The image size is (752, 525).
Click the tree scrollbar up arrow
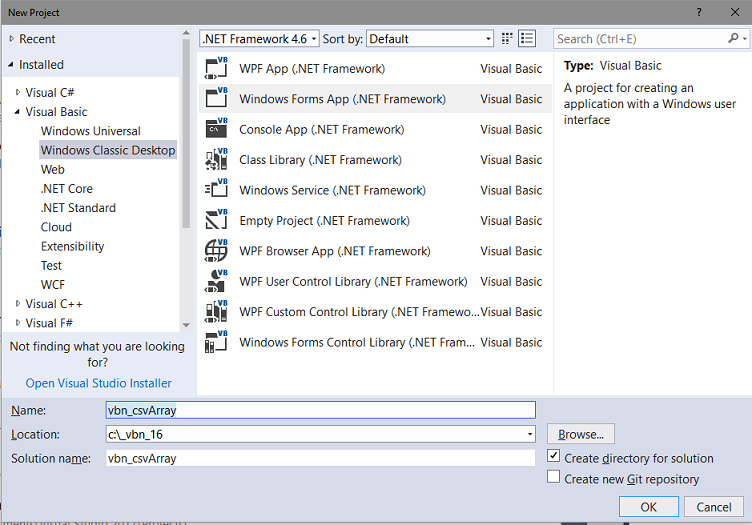pos(186,33)
